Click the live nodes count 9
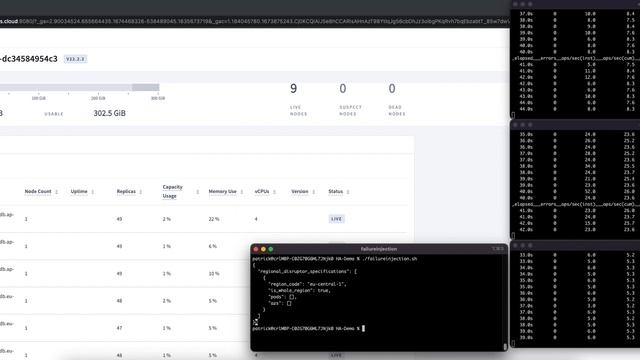 click(293, 89)
